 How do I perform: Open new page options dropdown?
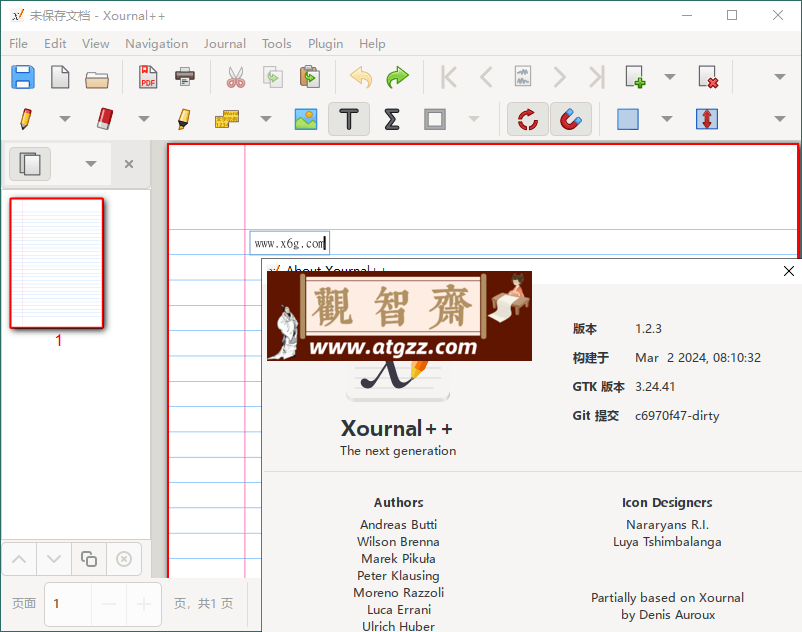click(670, 77)
